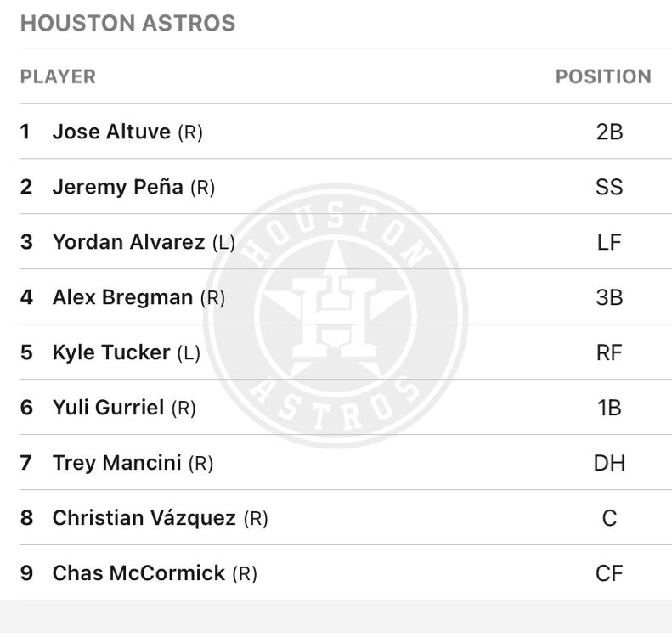Select the 1B position label
Image resolution: width=672 pixels, height=637 pixels.
click(x=609, y=409)
